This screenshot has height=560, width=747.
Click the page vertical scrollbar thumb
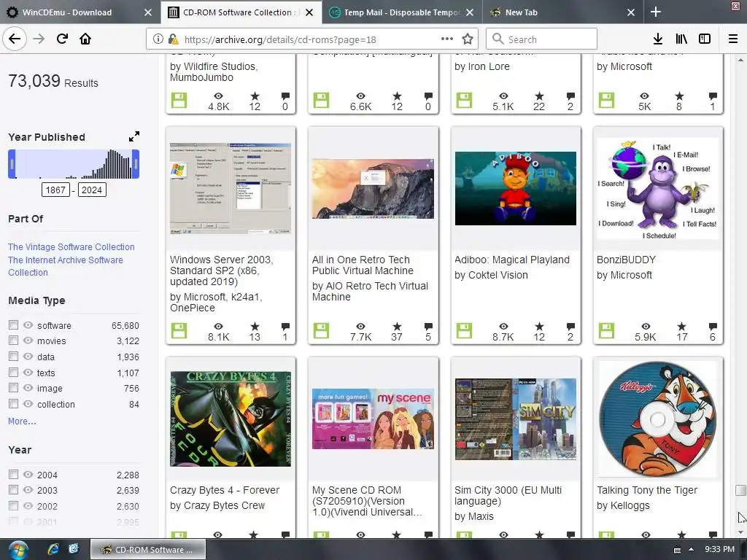click(x=740, y=490)
